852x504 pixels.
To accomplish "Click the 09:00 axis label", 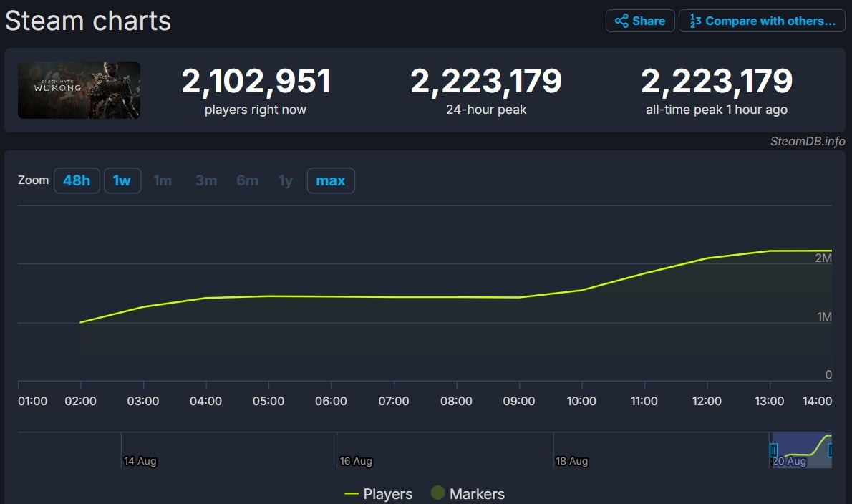I will pos(519,402).
